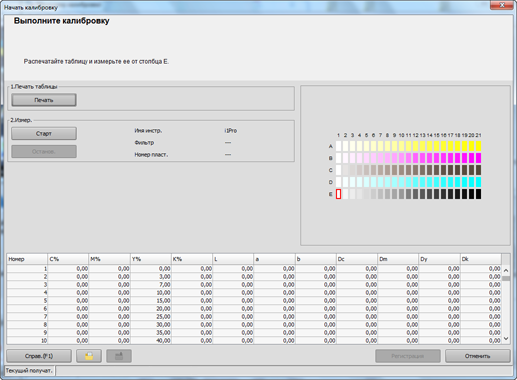The width and height of the screenshot is (517, 380).
Task: Click the table scrollbar up arrow
Action: [x=506, y=270]
